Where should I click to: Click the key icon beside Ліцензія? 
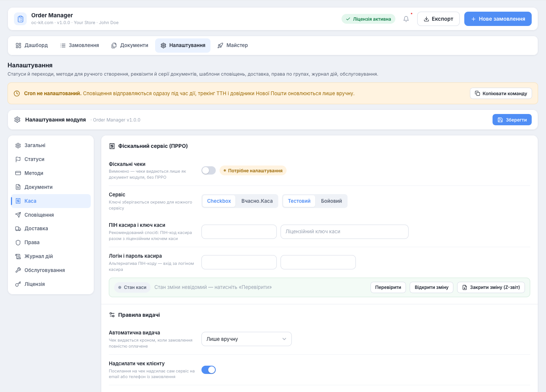pyautogui.click(x=18, y=284)
